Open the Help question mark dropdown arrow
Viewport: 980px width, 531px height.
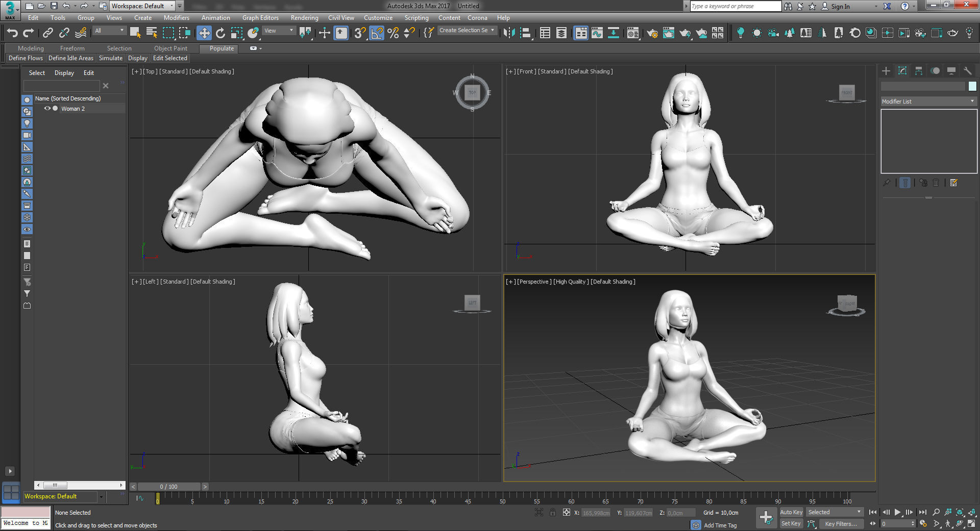coord(914,6)
